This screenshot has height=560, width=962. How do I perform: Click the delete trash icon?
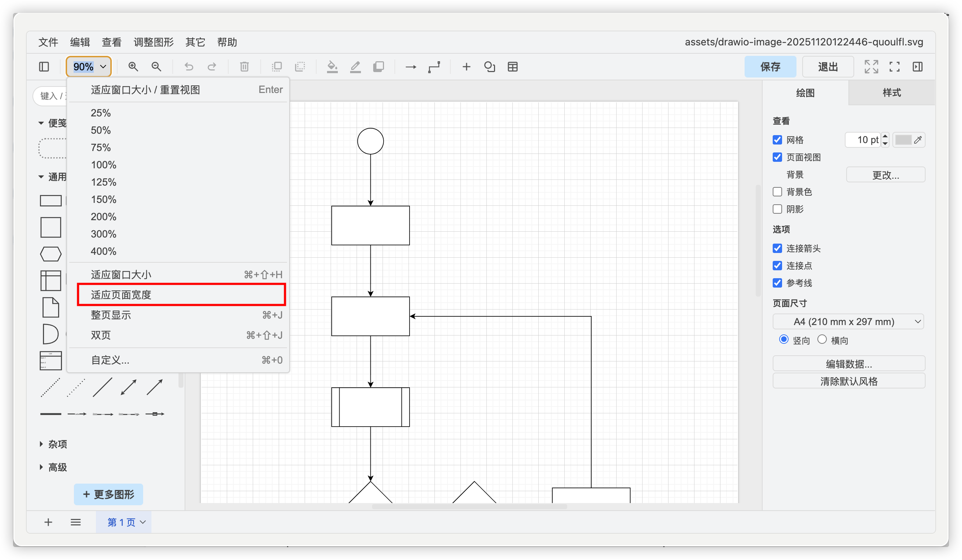pyautogui.click(x=244, y=67)
